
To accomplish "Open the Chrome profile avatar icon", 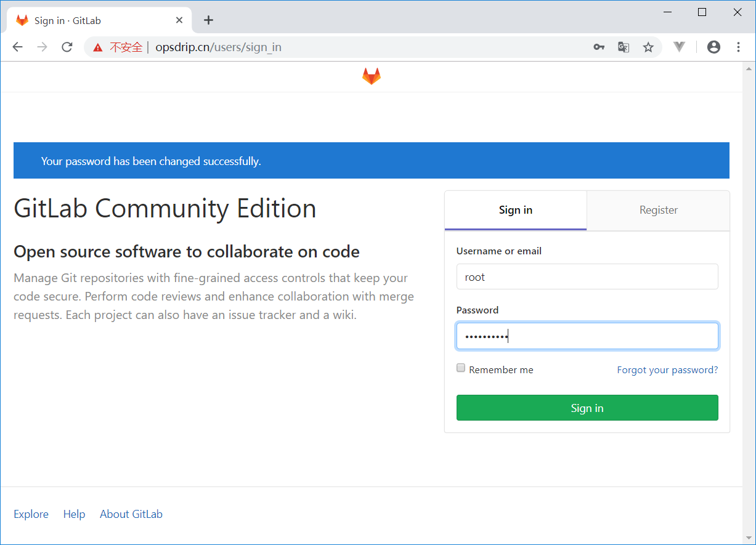I will tap(713, 47).
